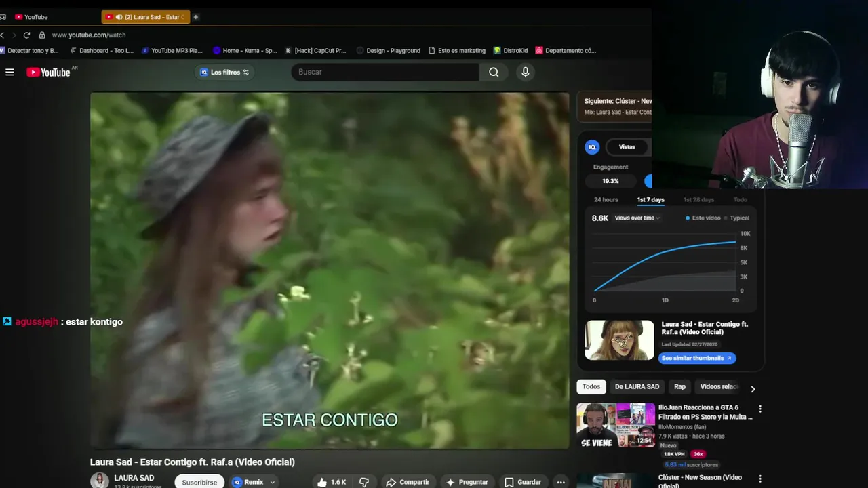868x488 pixels.
Task: Click See similar thumbnails button
Action: point(696,358)
